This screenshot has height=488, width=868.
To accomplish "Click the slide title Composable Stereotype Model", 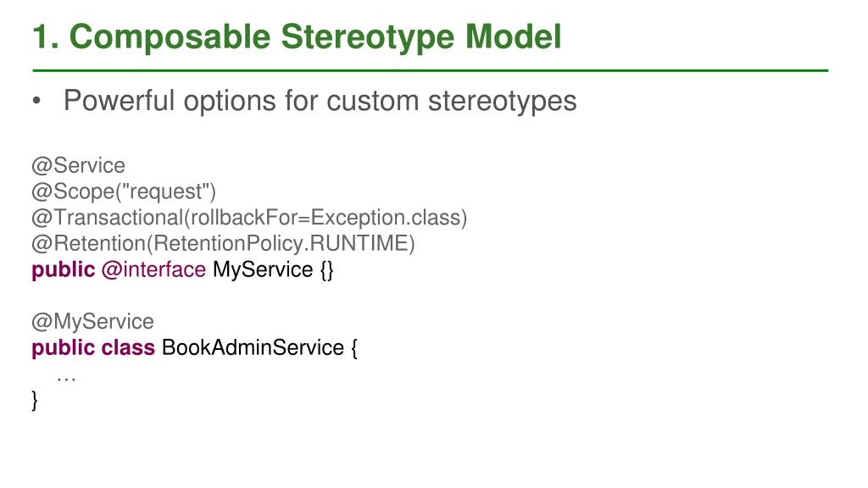I will 297,37.
